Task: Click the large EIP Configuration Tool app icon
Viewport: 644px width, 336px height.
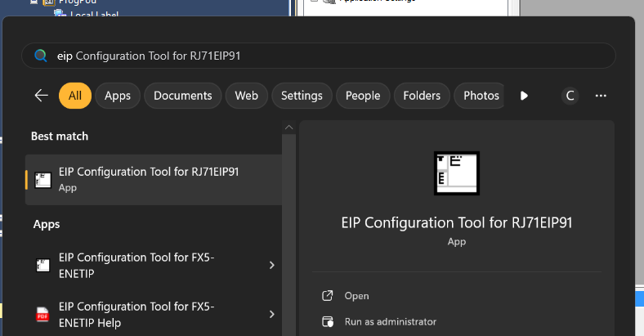Action: [x=456, y=173]
